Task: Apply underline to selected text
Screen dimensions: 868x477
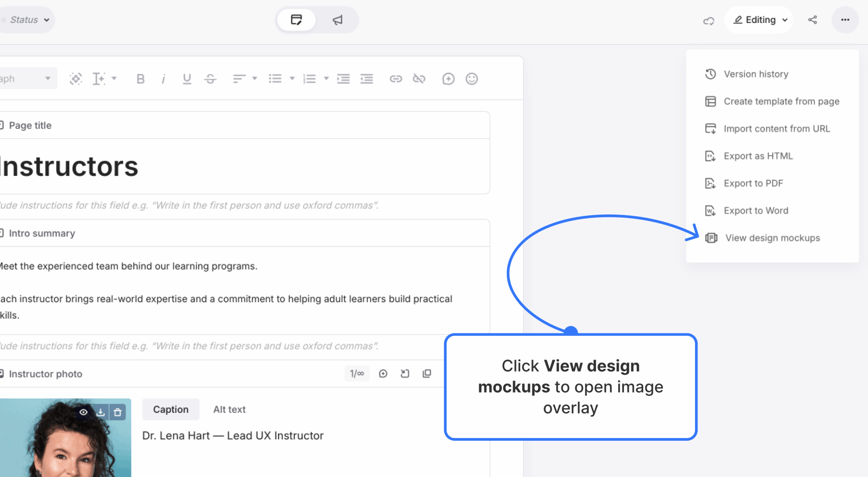Action: [x=186, y=79]
